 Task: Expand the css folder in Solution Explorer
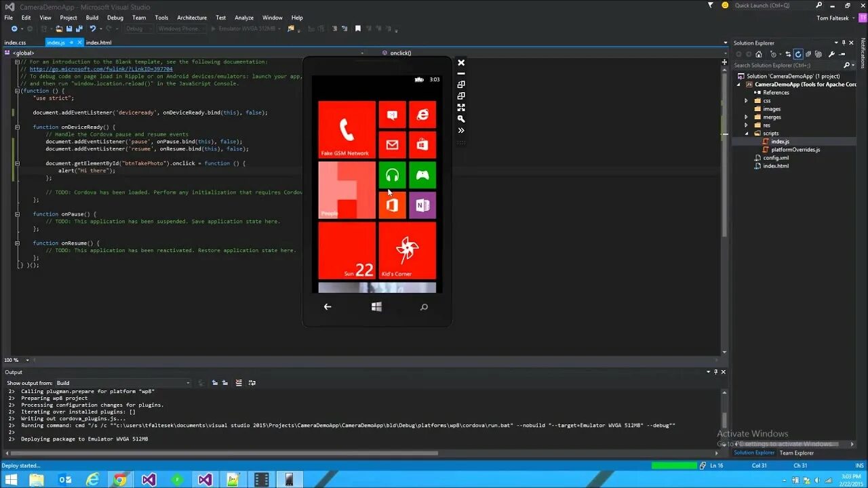click(x=746, y=100)
